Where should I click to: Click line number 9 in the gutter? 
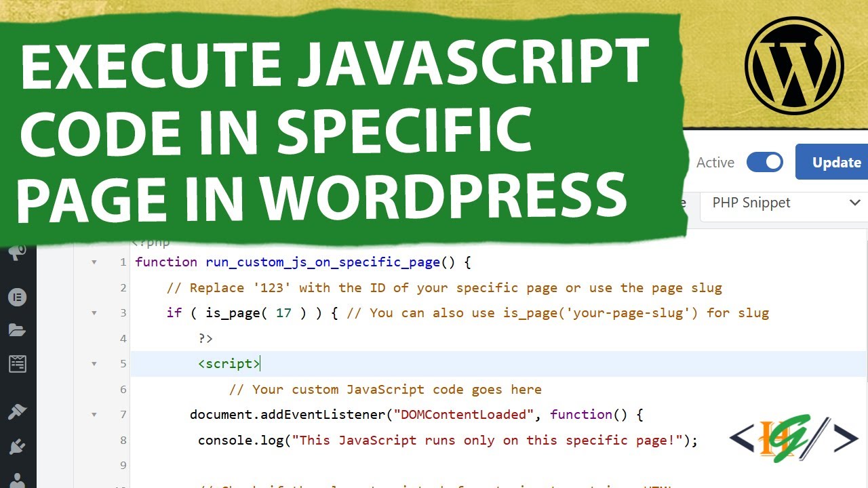click(123, 466)
